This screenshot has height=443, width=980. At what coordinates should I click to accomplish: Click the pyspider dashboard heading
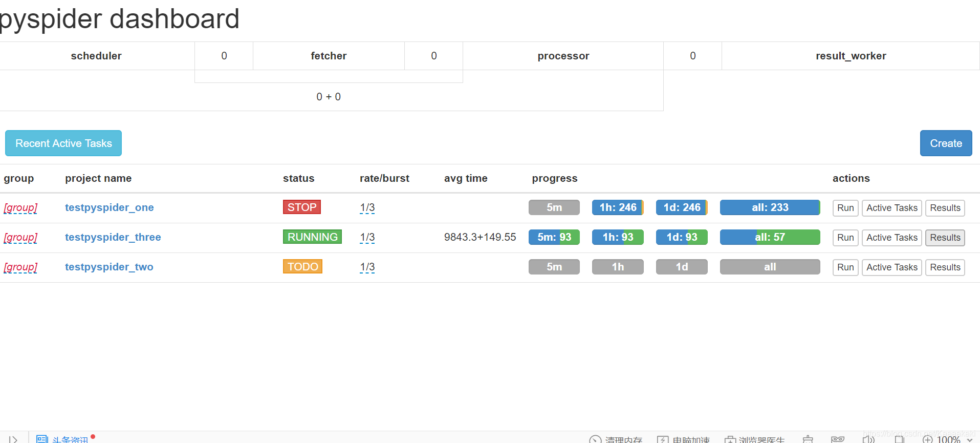tap(119, 19)
